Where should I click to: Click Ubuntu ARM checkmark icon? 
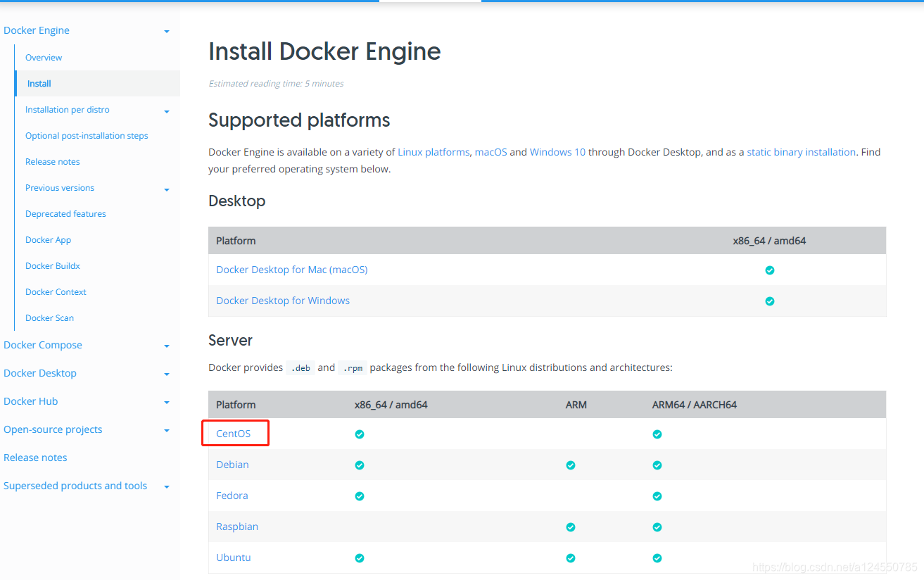pyautogui.click(x=571, y=558)
